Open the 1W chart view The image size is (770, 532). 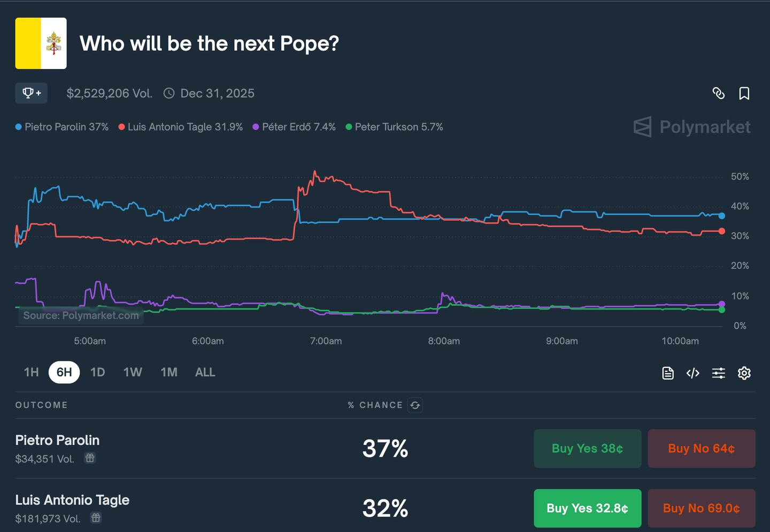133,372
